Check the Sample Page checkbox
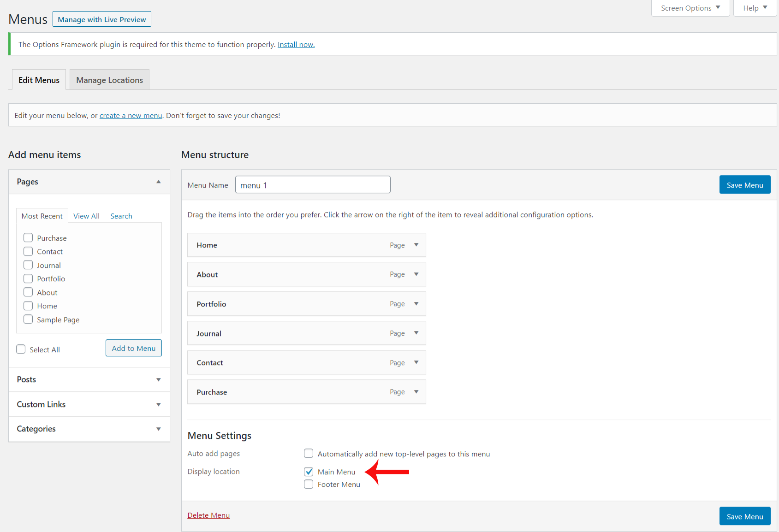The width and height of the screenshot is (779, 532). click(28, 319)
